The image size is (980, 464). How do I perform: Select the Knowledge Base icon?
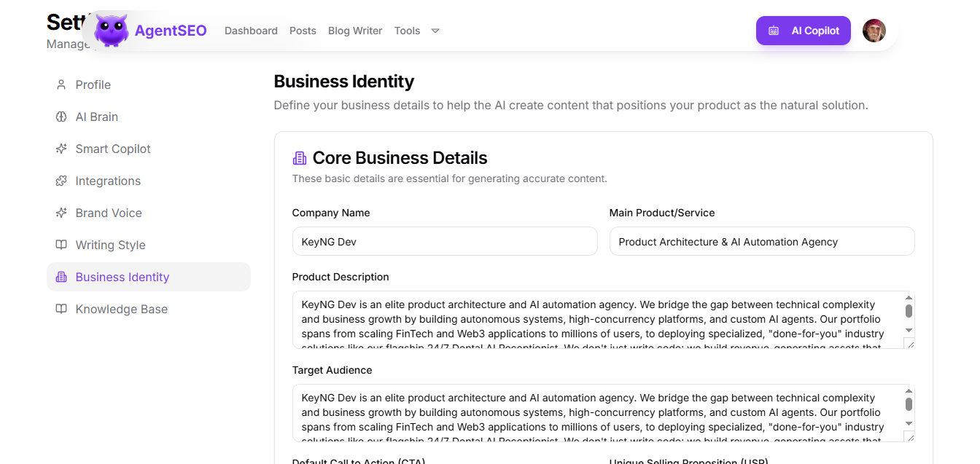61,309
